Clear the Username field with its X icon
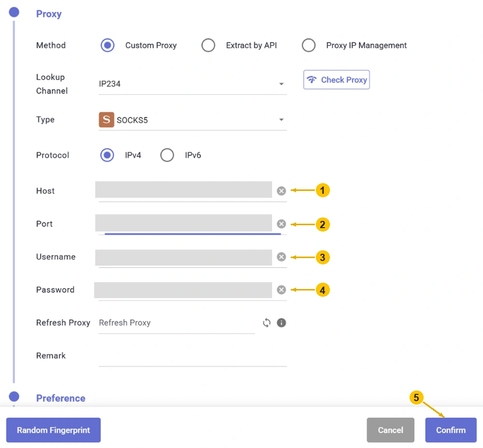The width and height of the screenshot is (483, 448). (281, 257)
